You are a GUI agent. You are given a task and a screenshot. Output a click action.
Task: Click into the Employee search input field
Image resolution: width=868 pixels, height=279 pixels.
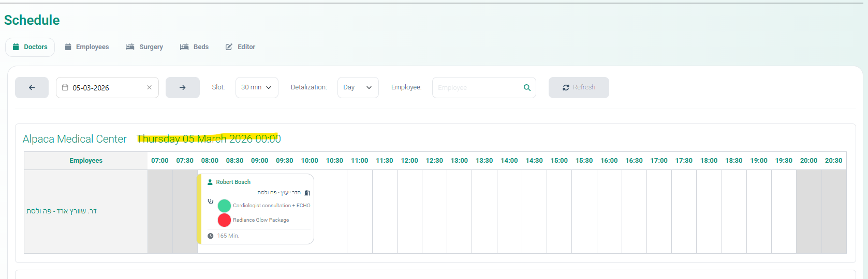coord(476,87)
